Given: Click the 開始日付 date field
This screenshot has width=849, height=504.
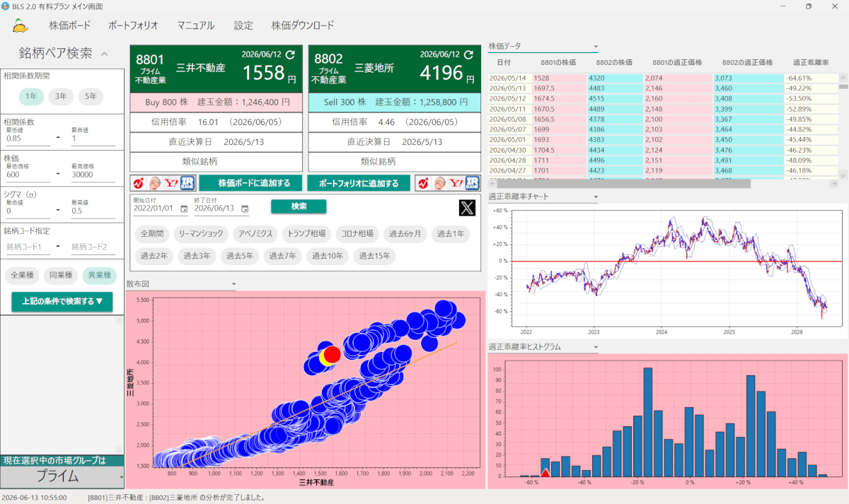Looking at the screenshot, I should 161,209.
